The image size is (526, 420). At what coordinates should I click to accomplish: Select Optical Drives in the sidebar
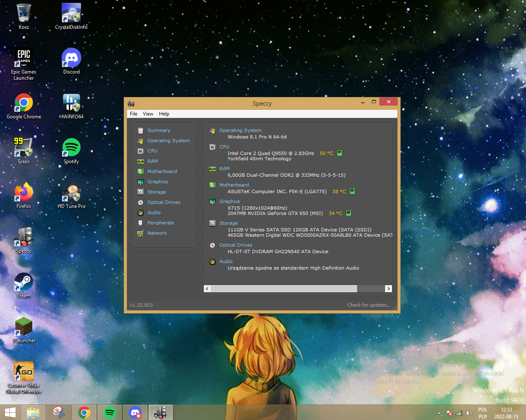(164, 202)
